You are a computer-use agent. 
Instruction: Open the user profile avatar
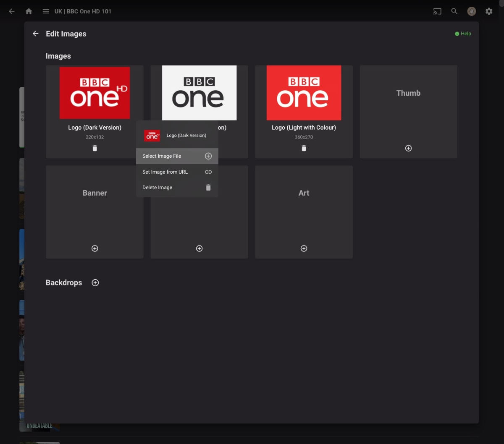[x=472, y=11]
